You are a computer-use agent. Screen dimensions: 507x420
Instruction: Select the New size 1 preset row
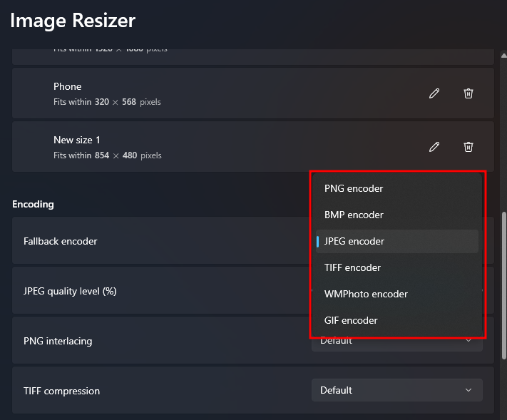click(214, 147)
